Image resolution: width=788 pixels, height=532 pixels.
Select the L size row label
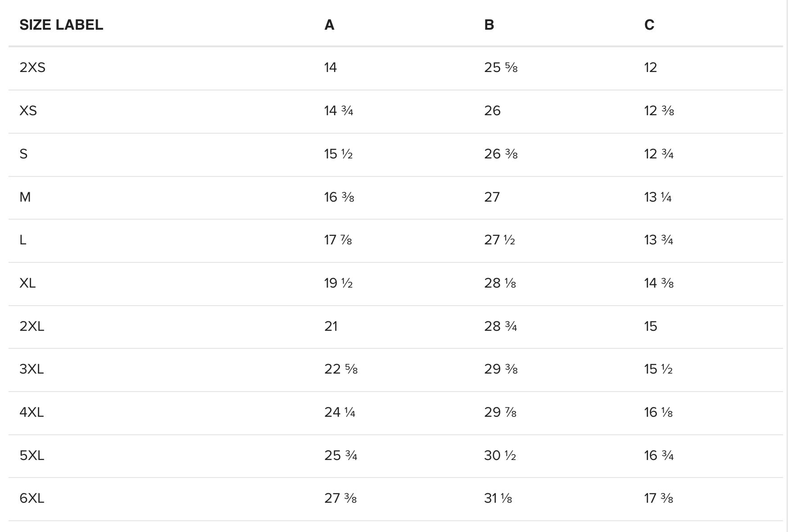click(x=23, y=240)
